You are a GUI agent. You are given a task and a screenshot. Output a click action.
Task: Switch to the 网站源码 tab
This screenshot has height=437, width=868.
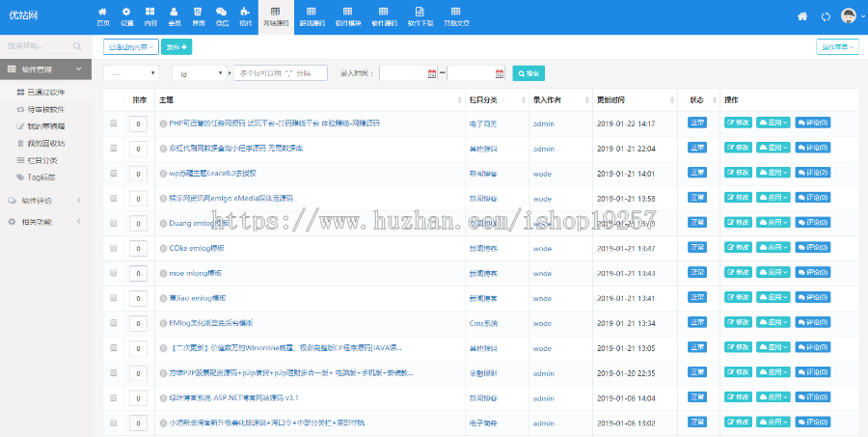(276, 16)
